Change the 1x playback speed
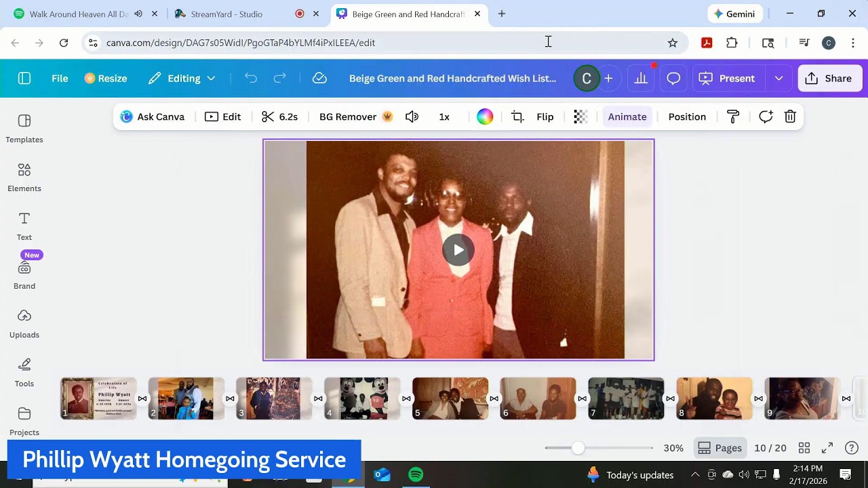Screen dimensions: 868x488 (x=444, y=117)
